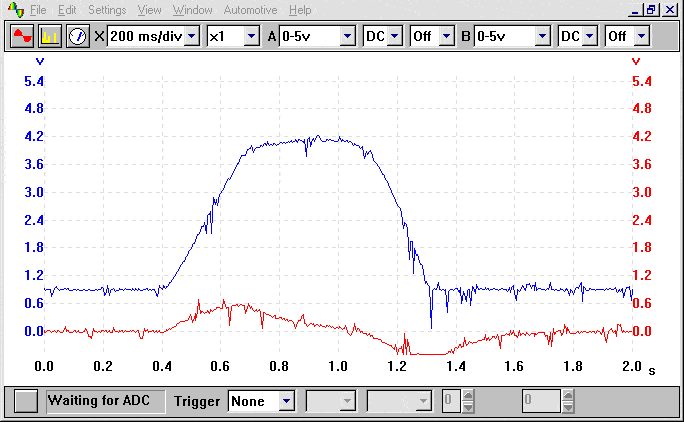Click the blue 5.4 axis value
Viewport: 684px width, 422px height.
pyautogui.click(x=34, y=81)
